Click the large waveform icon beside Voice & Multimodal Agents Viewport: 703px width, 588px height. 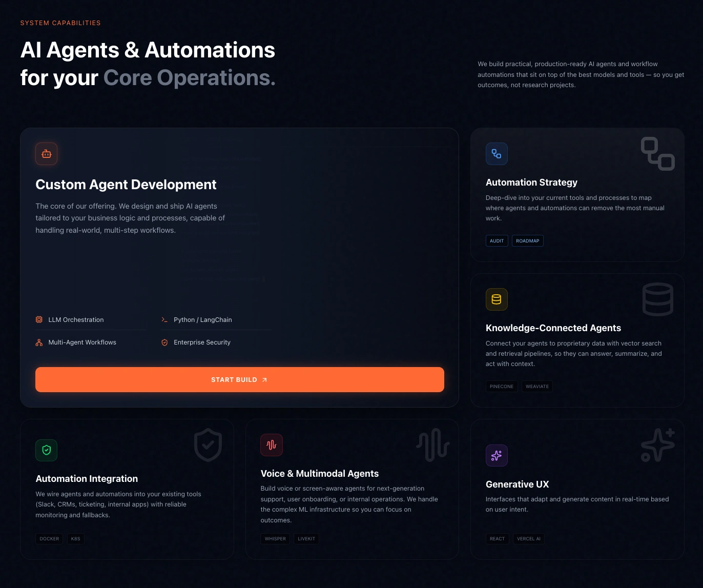(433, 445)
